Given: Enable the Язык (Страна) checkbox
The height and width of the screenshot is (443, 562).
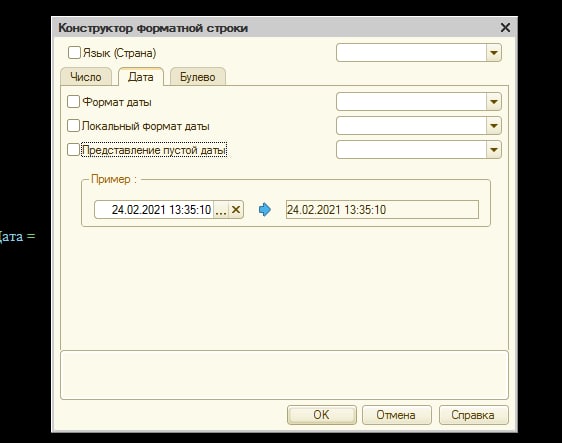Looking at the screenshot, I should 74,53.
